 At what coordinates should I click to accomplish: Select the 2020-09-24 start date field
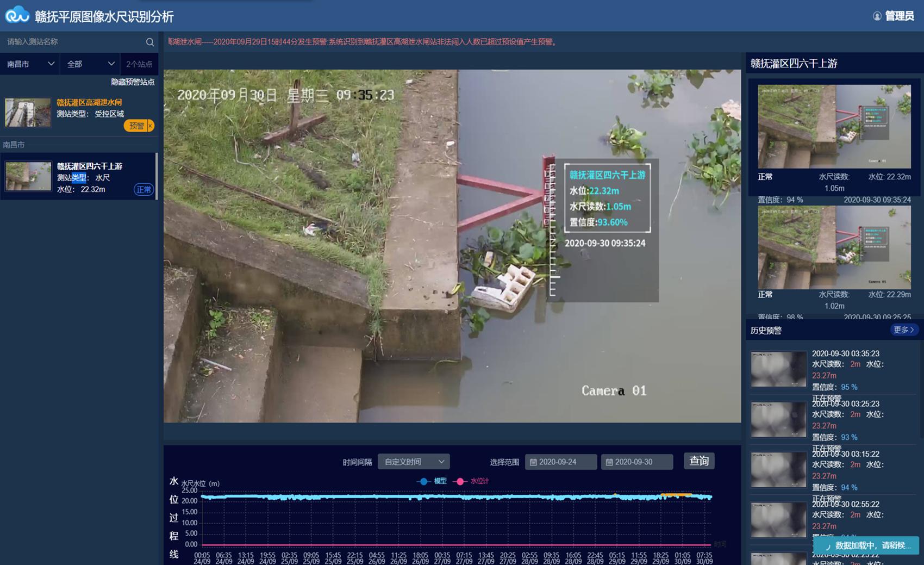click(x=561, y=462)
